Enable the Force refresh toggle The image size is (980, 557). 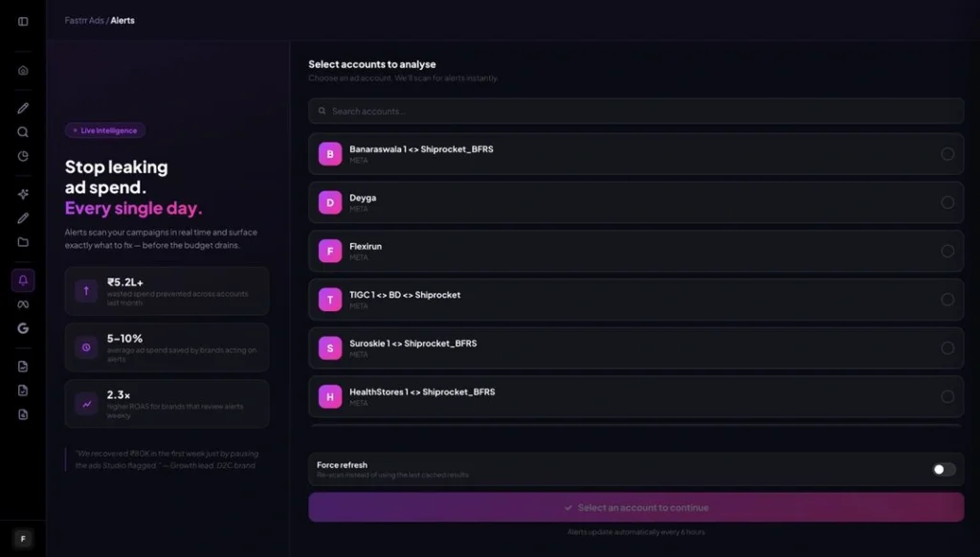coord(944,470)
